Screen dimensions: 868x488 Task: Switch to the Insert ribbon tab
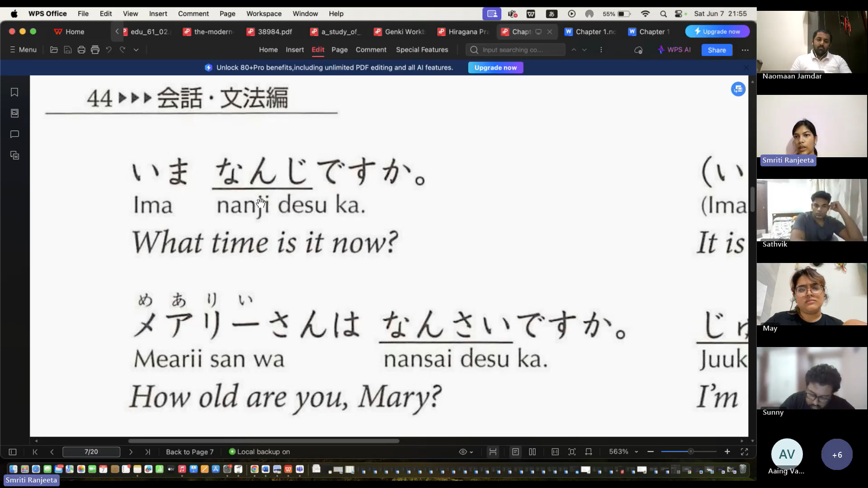coord(295,50)
